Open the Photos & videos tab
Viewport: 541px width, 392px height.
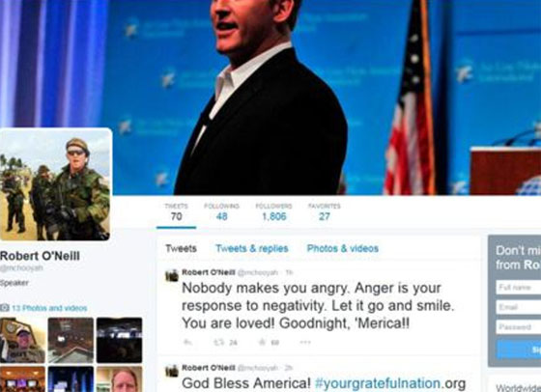click(x=343, y=248)
